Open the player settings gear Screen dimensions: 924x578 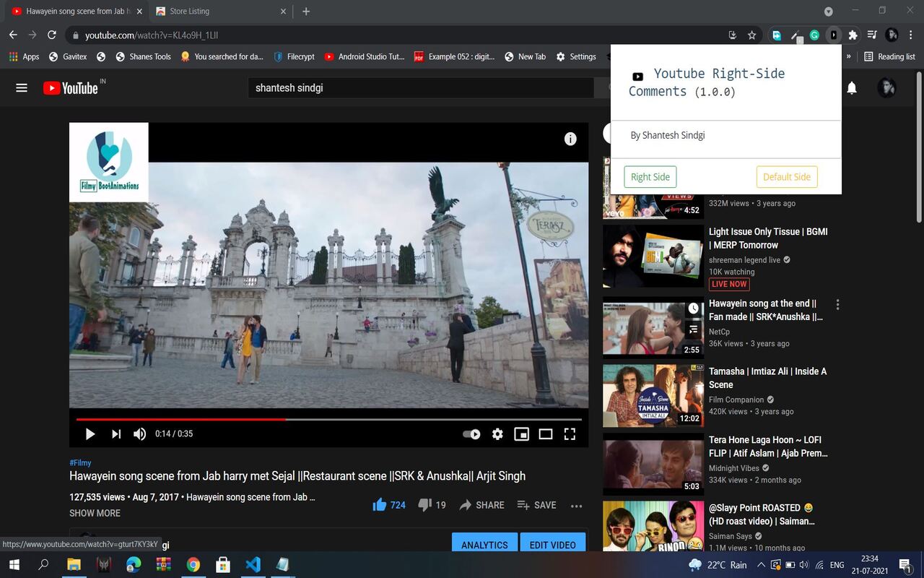click(497, 433)
